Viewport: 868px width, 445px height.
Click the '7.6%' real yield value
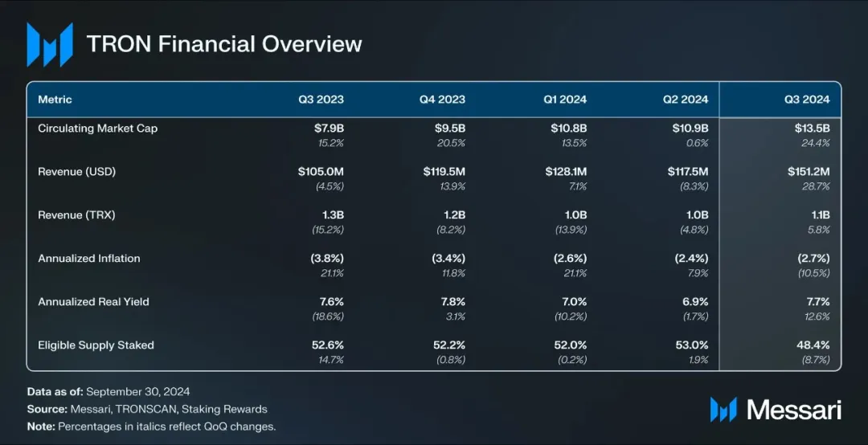click(332, 302)
